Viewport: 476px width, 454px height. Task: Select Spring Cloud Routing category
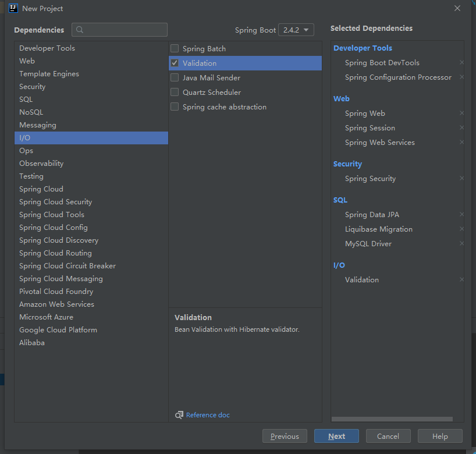click(x=91, y=253)
